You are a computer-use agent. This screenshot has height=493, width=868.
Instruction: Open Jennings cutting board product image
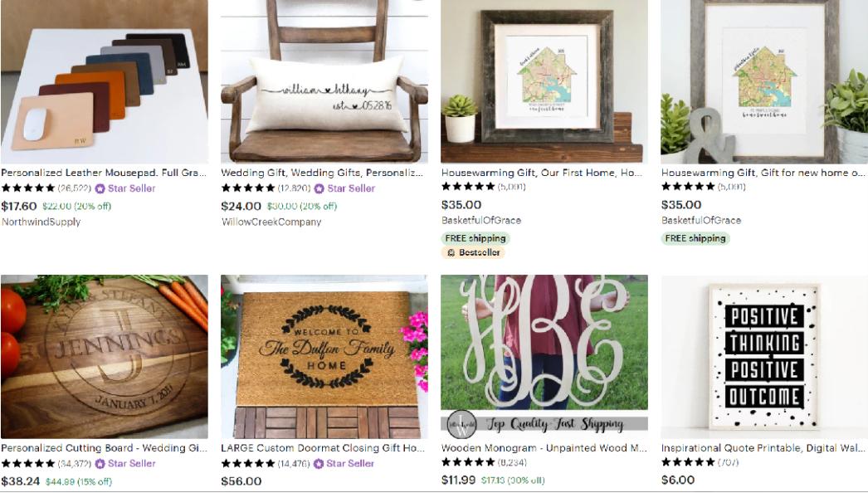(104, 357)
